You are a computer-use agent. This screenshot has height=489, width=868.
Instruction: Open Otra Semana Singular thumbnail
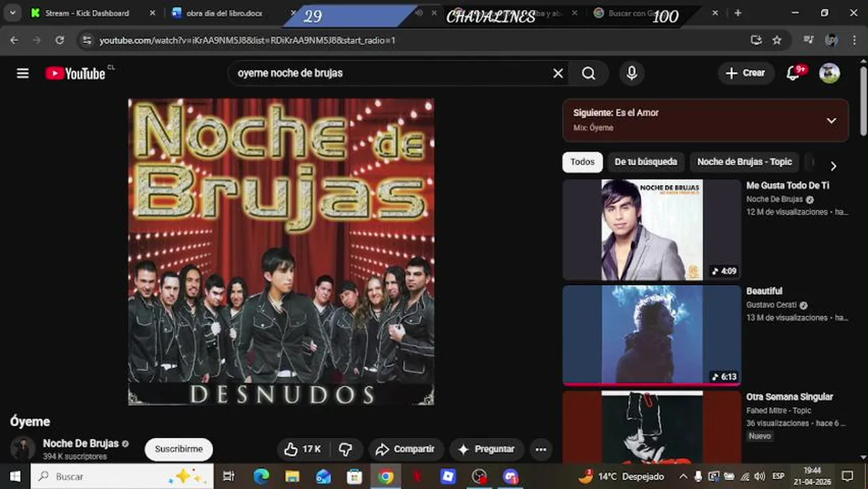point(651,427)
